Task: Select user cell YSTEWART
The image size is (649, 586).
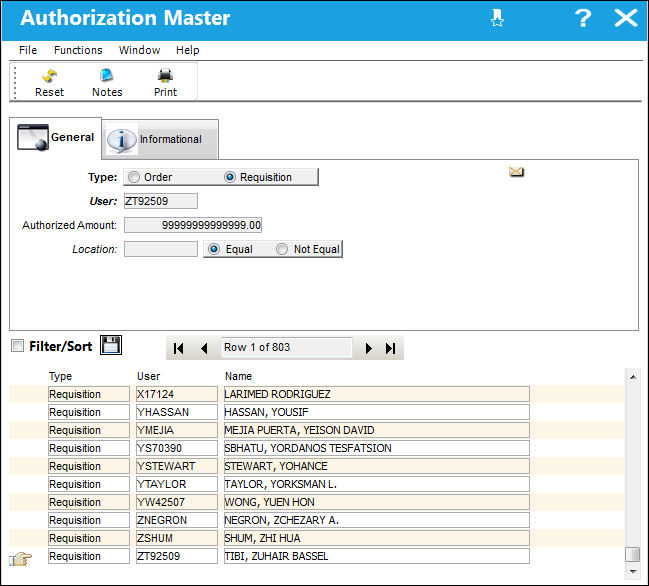Action: pos(177,466)
